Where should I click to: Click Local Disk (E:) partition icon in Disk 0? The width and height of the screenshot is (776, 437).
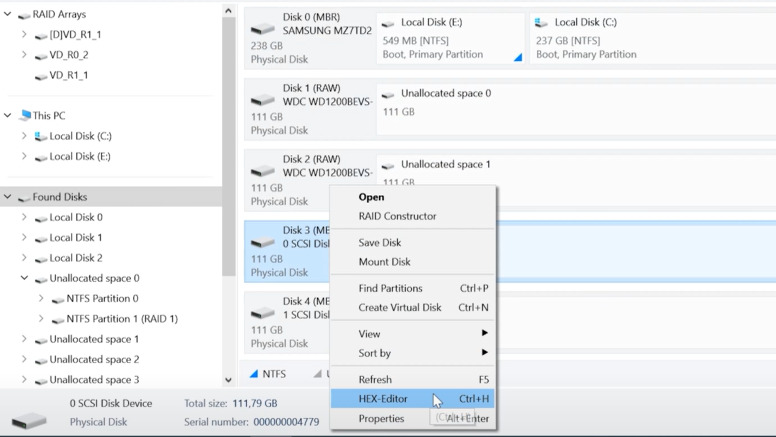[x=388, y=23]
